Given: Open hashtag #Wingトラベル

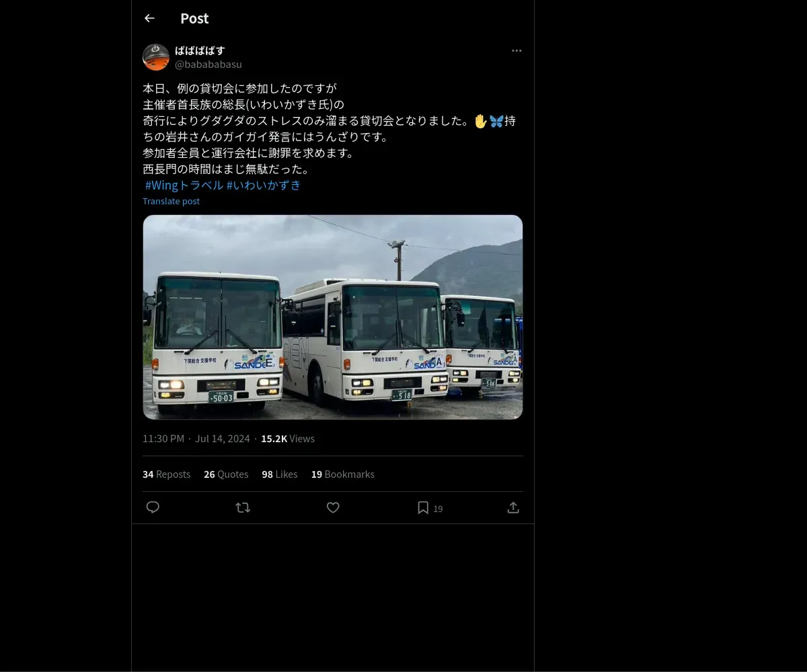Looking at the screenshot, I should [x=184, y=185].
